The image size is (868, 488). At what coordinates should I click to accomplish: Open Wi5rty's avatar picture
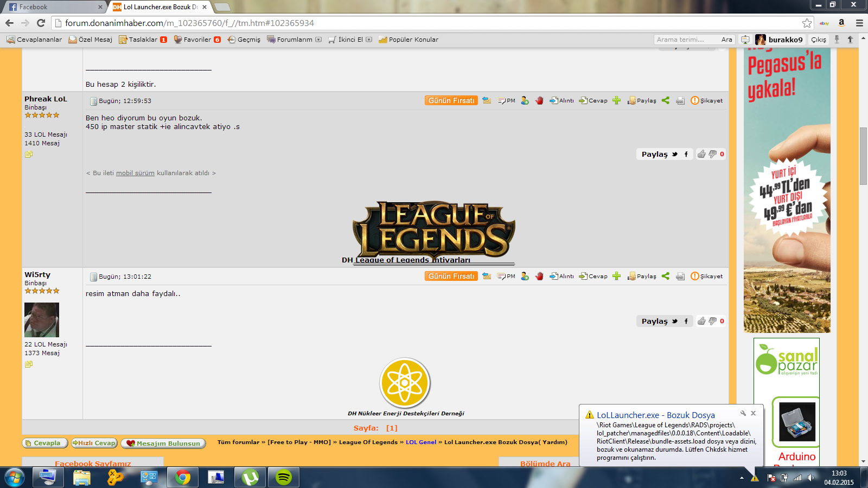42,320
